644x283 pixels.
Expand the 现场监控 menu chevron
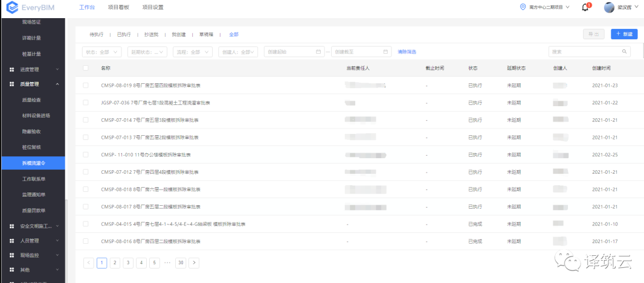(x=57, y=255)
